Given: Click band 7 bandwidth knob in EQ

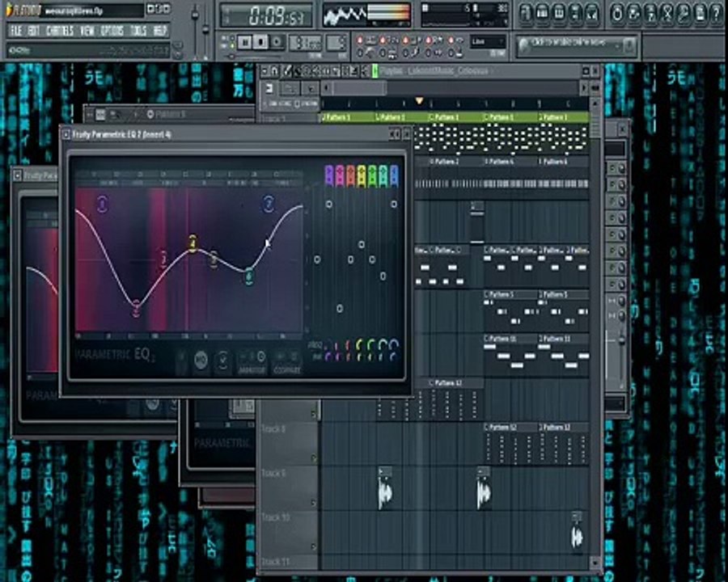Looking at the screenshot, I should (x=393, y=357).
